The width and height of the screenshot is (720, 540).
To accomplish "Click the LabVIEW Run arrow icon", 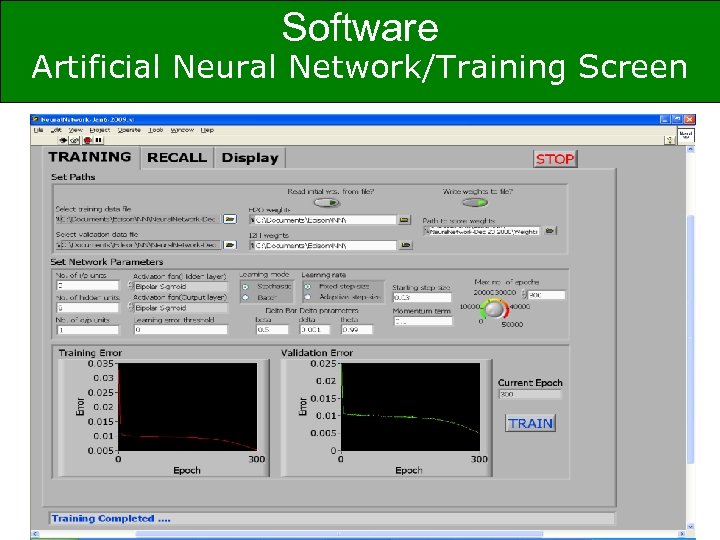I will [63, 140].
